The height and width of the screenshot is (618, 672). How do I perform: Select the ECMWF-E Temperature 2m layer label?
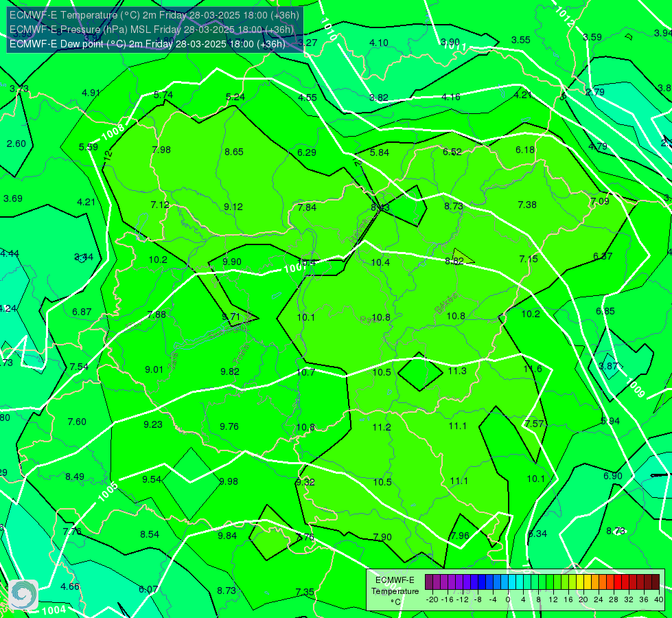[154, 15]
